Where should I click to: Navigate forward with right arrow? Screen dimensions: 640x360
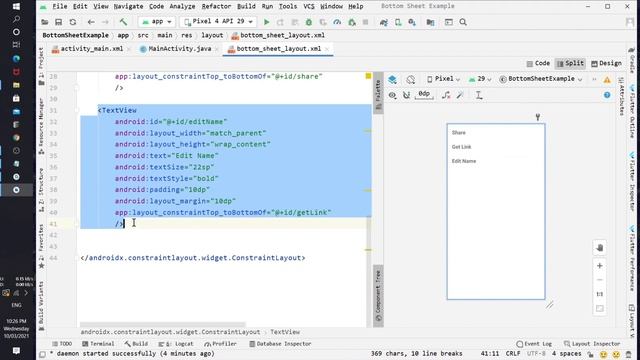coord(105,22)
